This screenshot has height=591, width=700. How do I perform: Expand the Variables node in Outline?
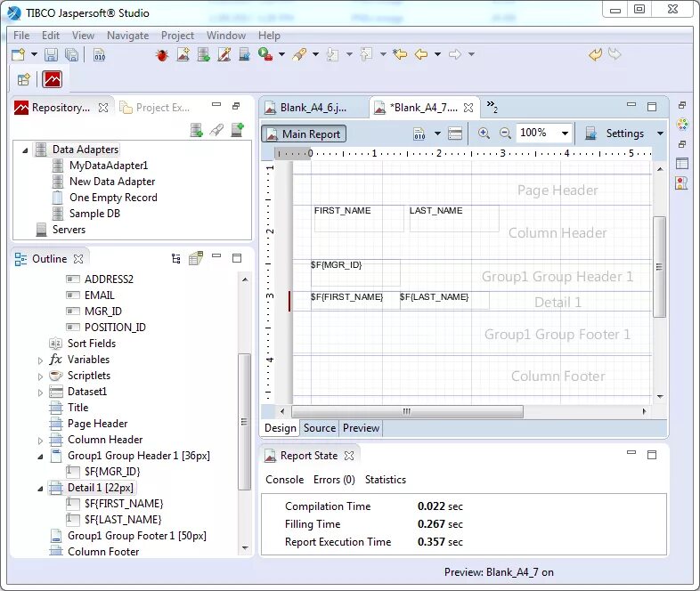(40, 360)
